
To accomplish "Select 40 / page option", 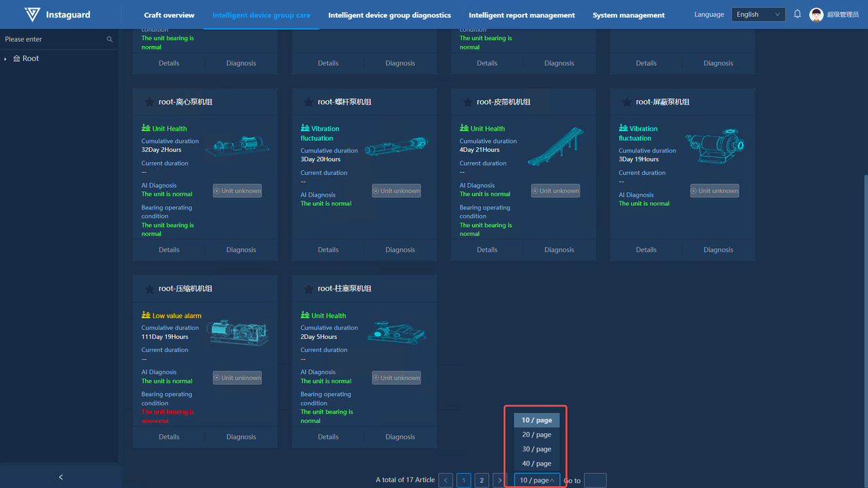I will pyautogui.click(x=537, y=464).
